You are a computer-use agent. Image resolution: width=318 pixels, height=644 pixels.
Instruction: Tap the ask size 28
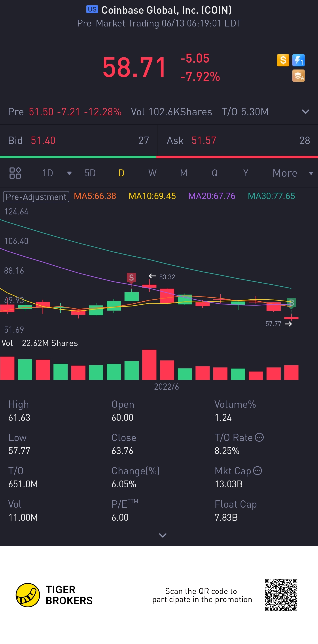pyautogui.click(x=305, y=141)
